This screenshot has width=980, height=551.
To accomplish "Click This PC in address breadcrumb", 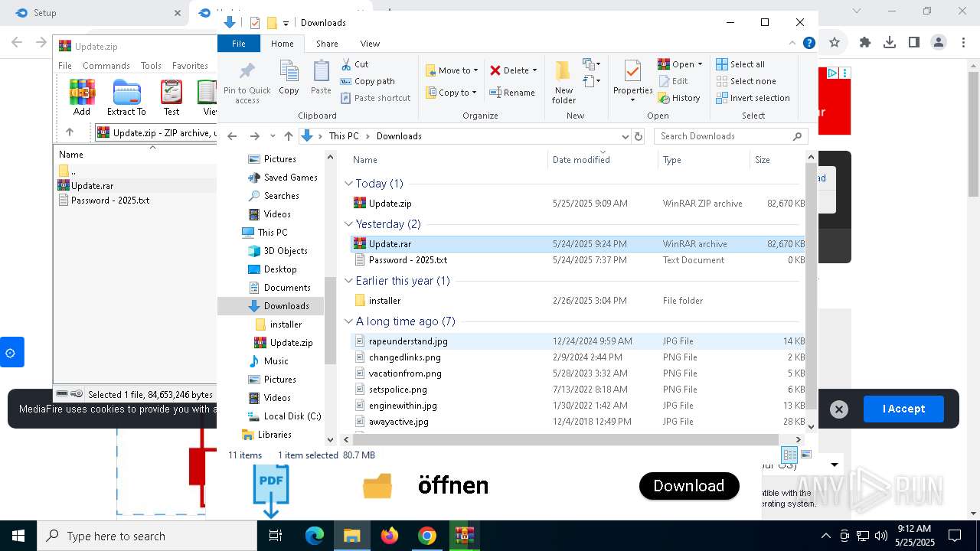I will point(344,136).
